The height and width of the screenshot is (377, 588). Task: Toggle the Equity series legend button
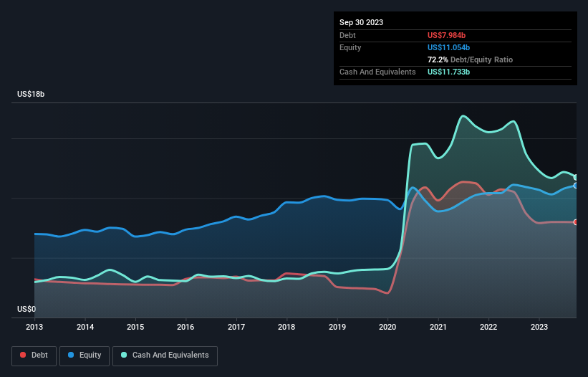click(85, 355)
